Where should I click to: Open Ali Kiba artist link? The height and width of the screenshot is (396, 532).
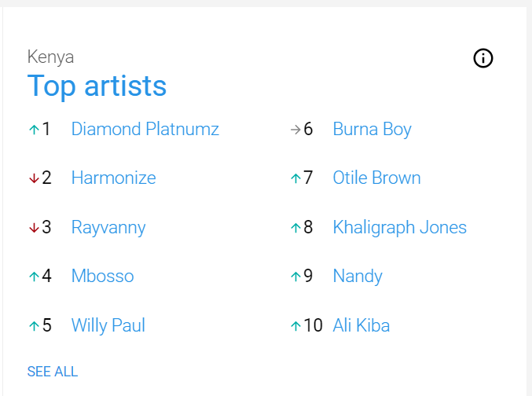[x=361, y=325]
